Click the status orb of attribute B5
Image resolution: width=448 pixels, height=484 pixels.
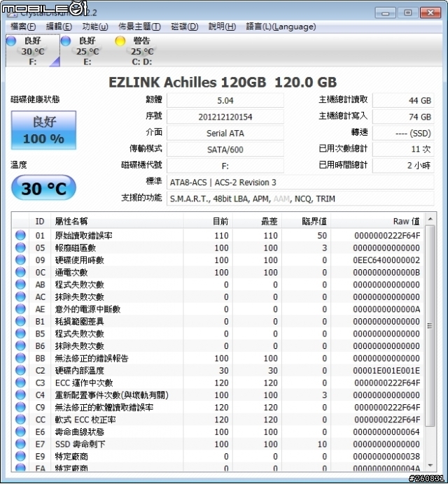[20, 334]
